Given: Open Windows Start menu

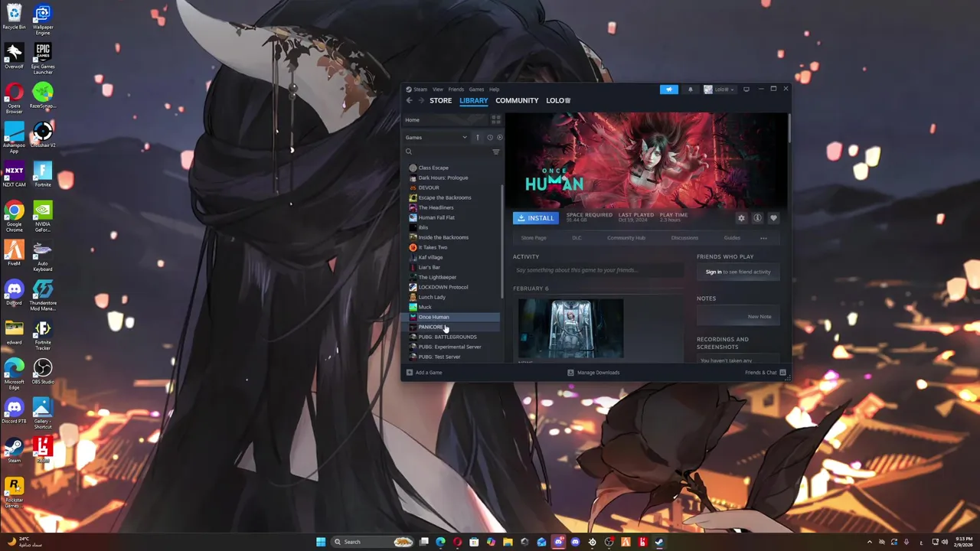Looking at the screenshot, I should click(x=321, y=542).
